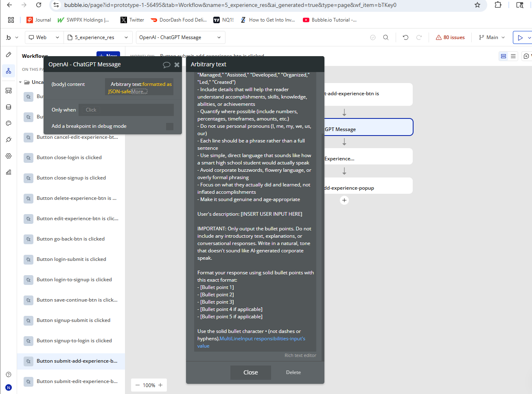Select 'Button login-submit is clicked' workflow
The image size is (532, 394).
click(x=71, y=259)
